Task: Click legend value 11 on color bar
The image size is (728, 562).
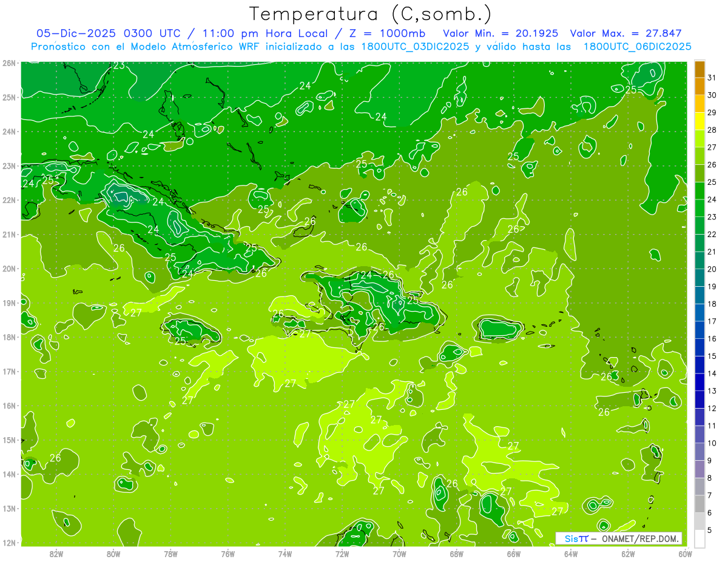Action: (x=712, y=426)
